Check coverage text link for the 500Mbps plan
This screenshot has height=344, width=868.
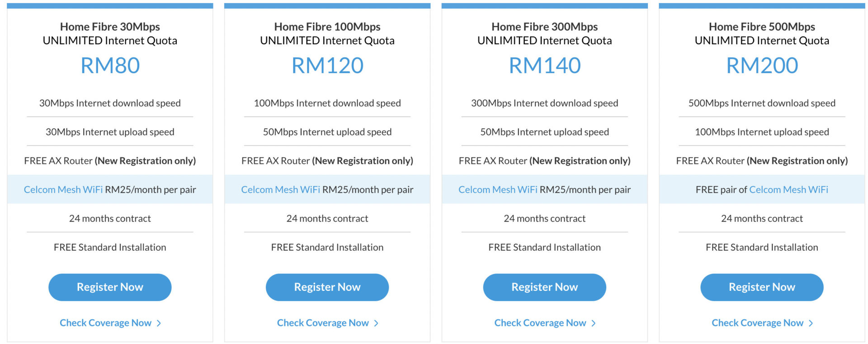click(757, 323)
